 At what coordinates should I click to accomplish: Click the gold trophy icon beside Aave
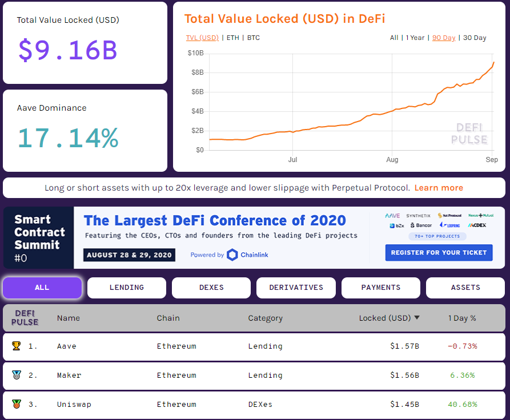[x=16, y=346]
